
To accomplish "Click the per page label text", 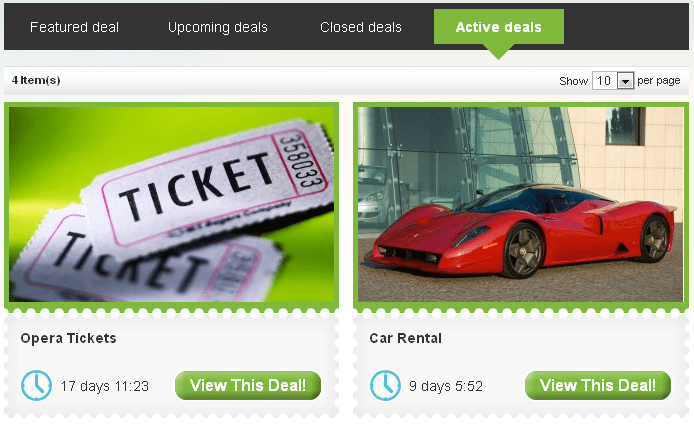I will (x=659, y=81).
